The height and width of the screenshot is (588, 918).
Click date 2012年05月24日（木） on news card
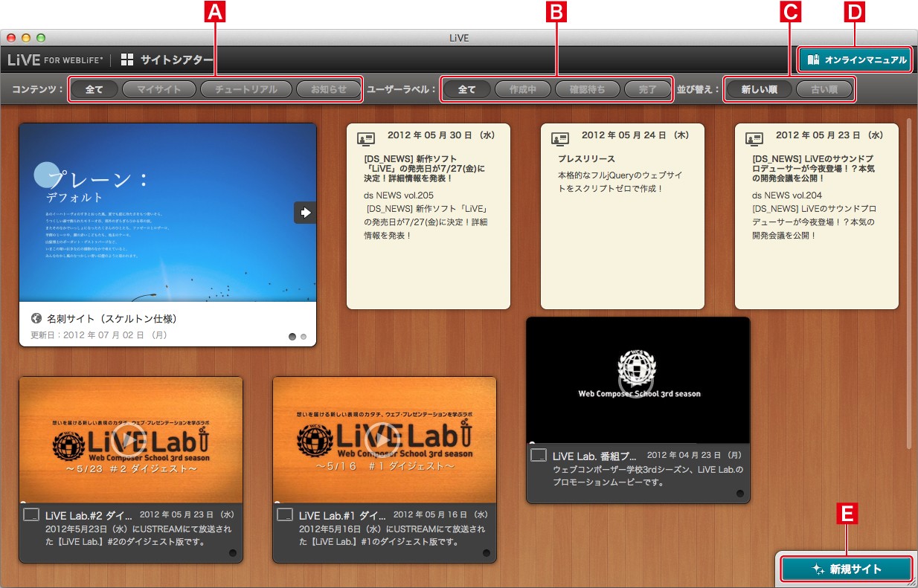[635, 135]
